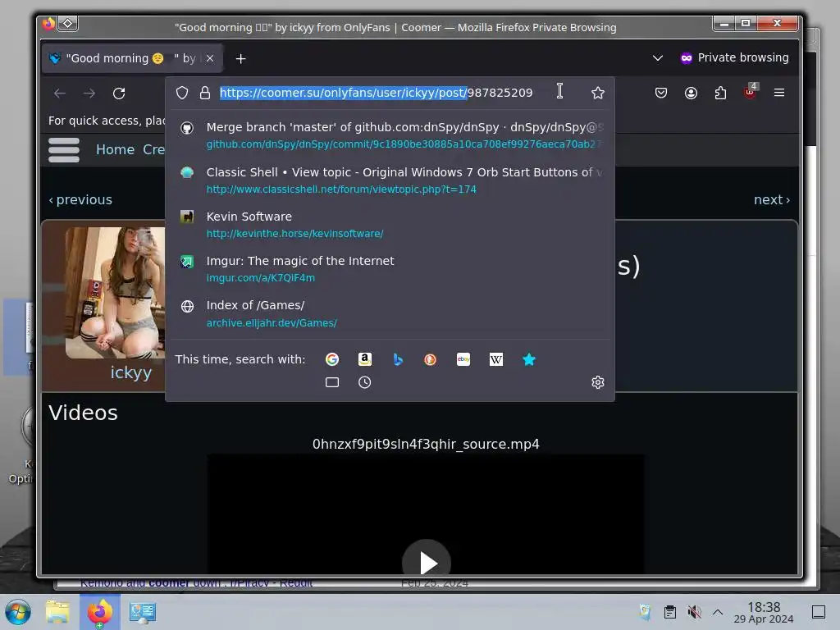Open the ickyy profile photo thumbnail
The width and height of the screenshot is (840, 630).
115,293
